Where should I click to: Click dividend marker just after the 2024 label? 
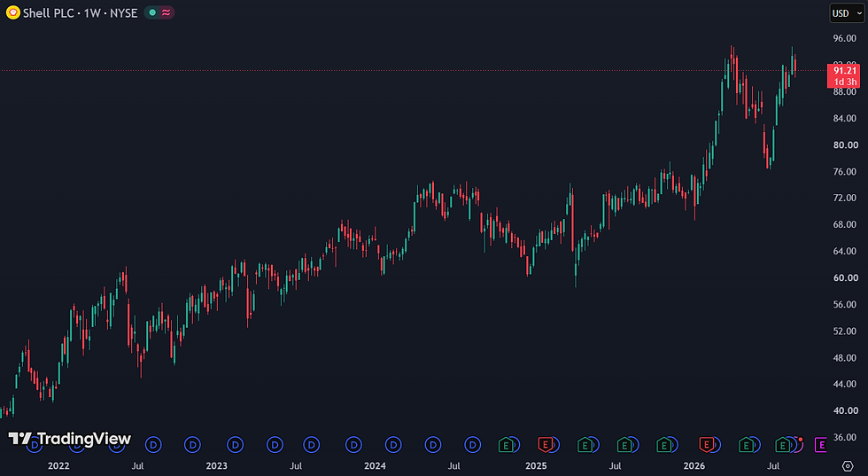click(x=393, y=444)
